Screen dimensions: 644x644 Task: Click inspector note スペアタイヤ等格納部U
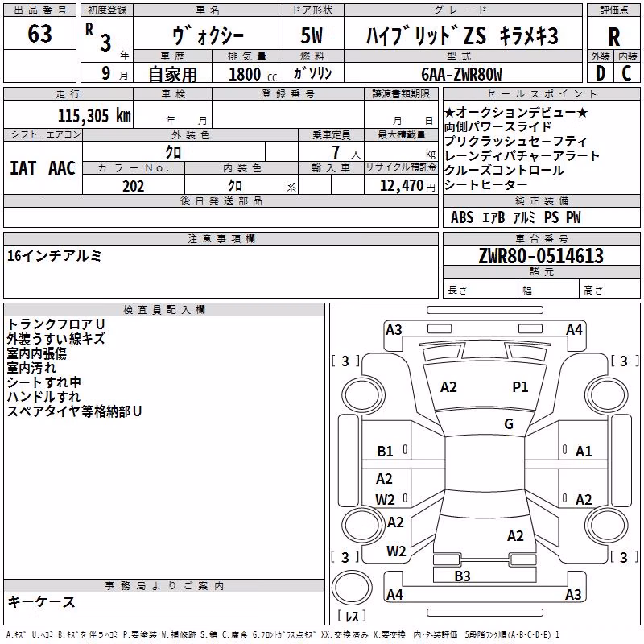[74, 411]
